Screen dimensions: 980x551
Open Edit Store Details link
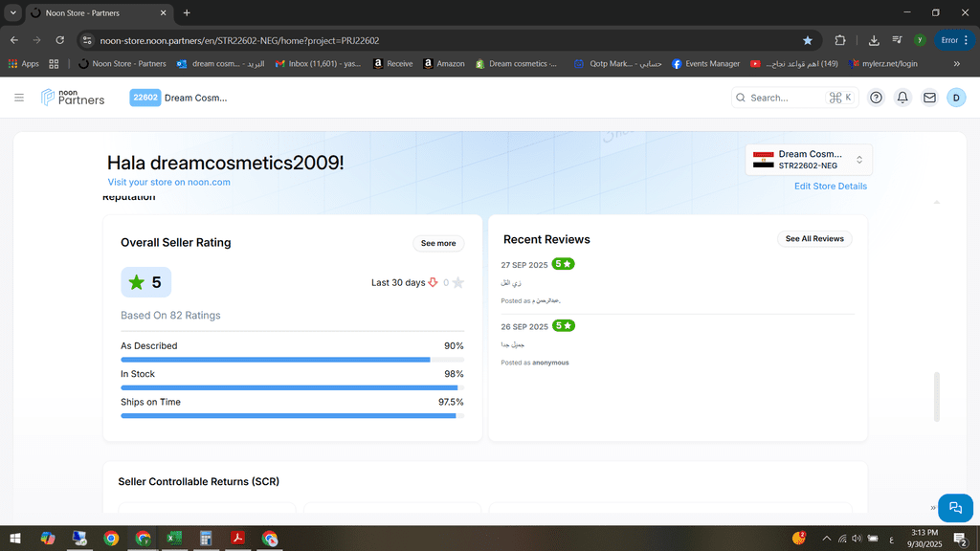coord(830,187)
